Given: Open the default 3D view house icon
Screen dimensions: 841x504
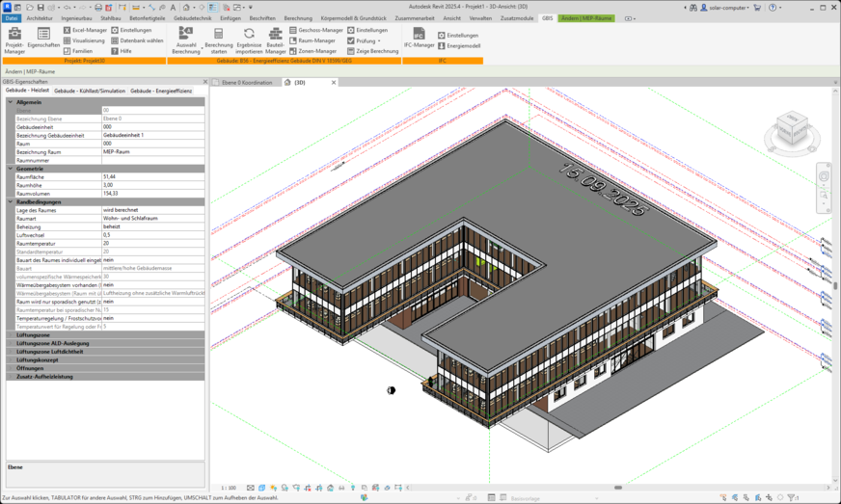Looking at the screenshot, I should 185,8.
